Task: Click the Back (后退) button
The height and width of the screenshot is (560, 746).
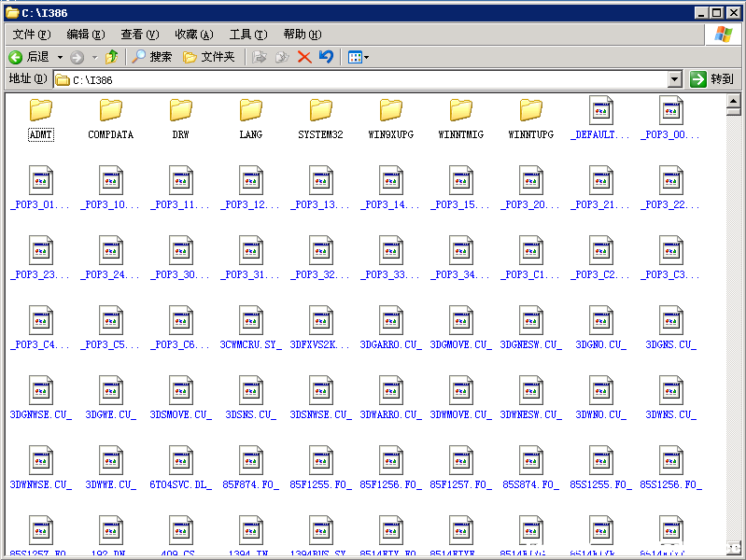Action: coord(29,57)
